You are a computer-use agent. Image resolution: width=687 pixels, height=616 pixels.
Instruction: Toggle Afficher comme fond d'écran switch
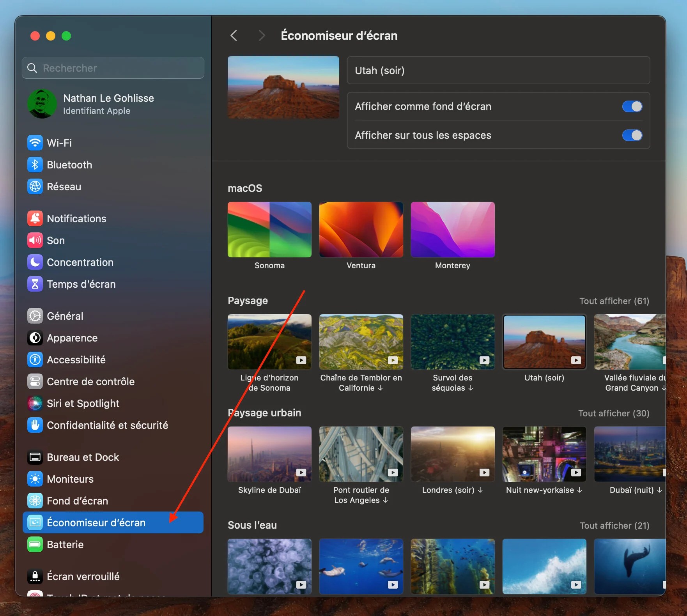[x=632, y=106]
